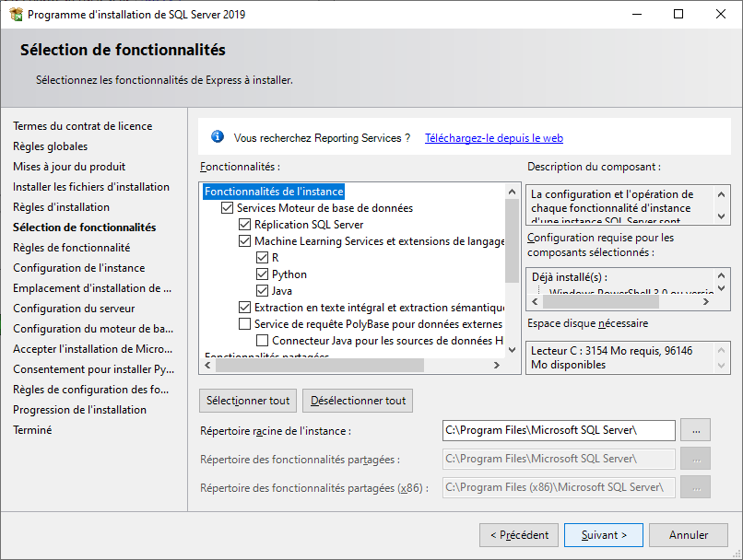
Task: Select the Mises à jour du produit step
Action: click(69, 167)
